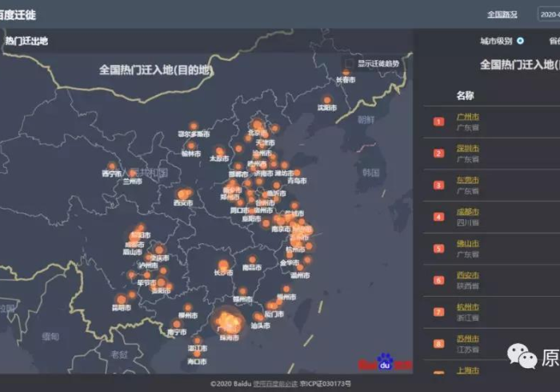This screenshot has width=560, height=392.
Task: Open 苏州市 in the ranking list
Action: click(468, 339)
